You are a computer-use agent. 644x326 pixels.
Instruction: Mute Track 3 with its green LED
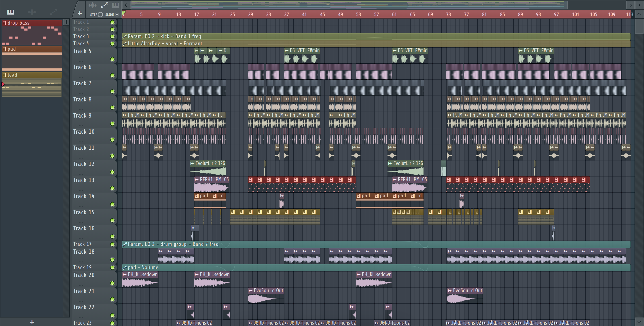tap(112, 36)
